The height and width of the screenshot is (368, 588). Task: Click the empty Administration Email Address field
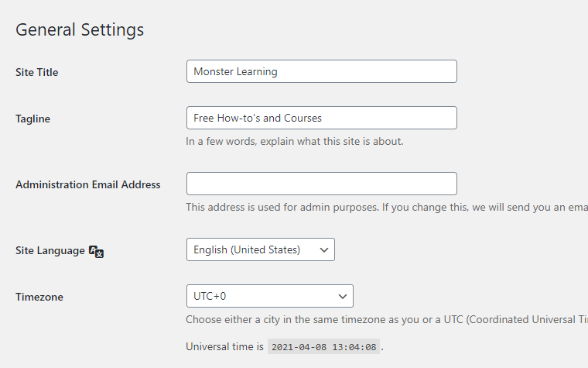(321, 184)
